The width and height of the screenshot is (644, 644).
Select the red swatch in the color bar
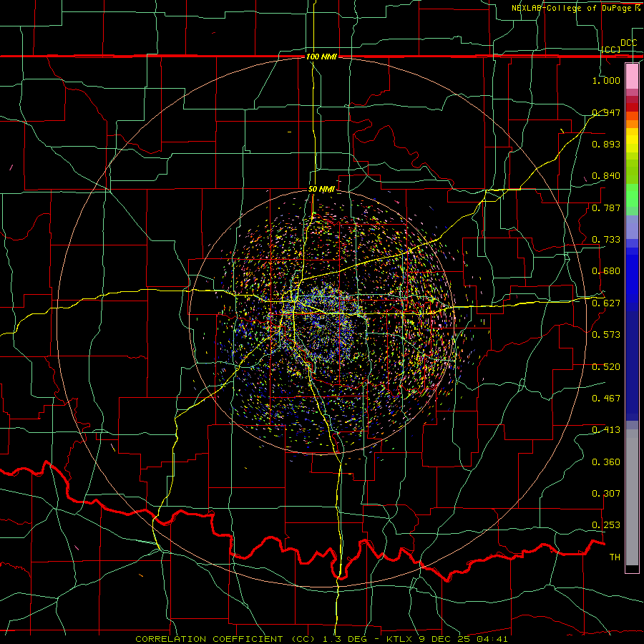632,107
